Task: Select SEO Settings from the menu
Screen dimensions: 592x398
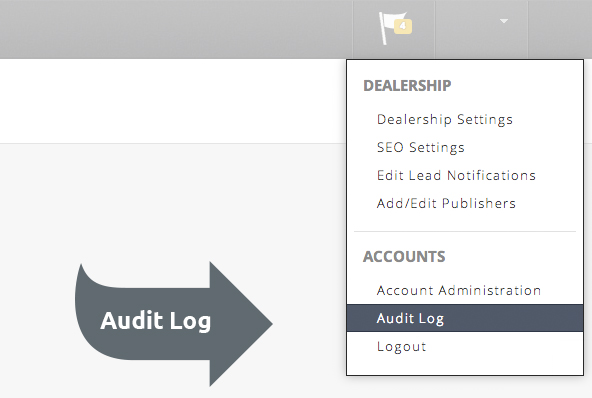Action: [421, 147]
